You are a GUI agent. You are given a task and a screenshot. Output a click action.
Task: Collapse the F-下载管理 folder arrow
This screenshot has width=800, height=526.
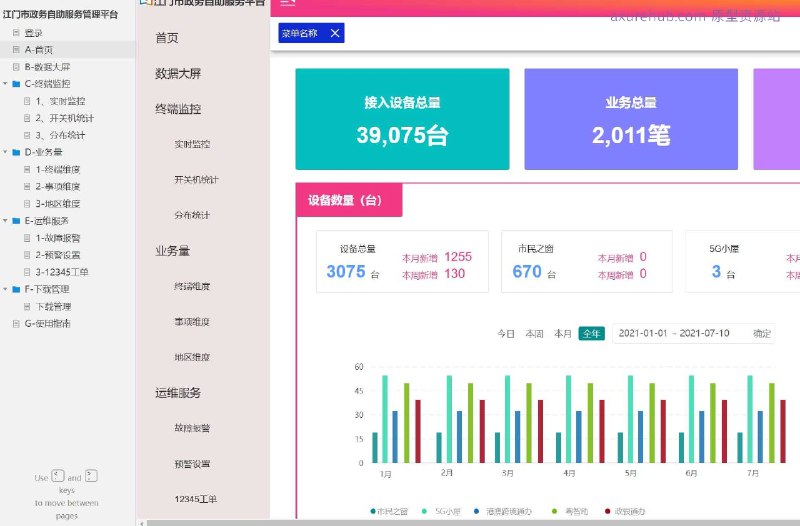click(x=6, y=289)
